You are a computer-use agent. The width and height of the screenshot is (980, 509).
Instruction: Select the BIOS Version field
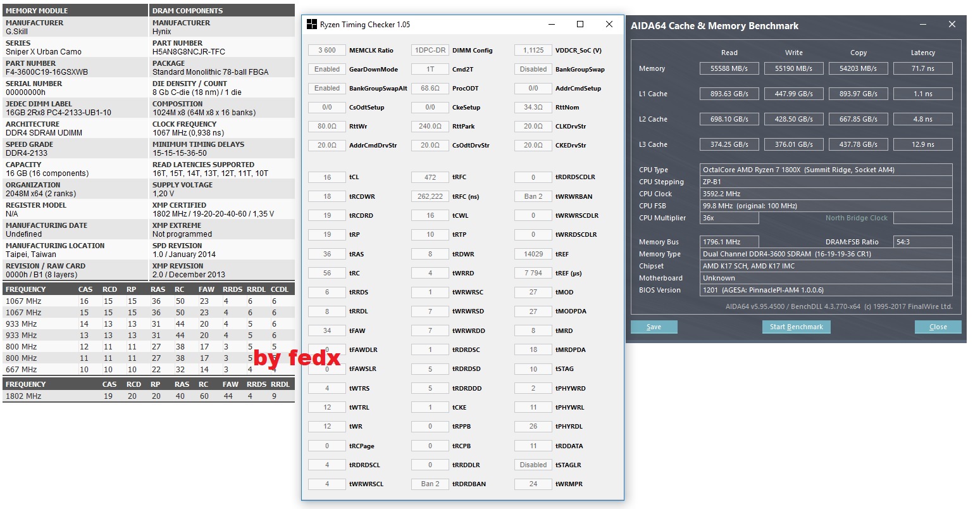(826, 290)
